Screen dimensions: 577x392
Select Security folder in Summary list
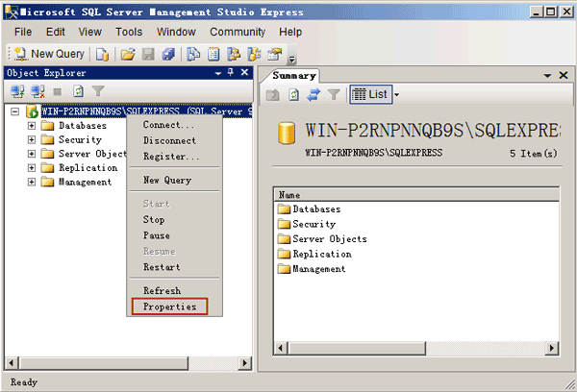click(x=307, y=224)
